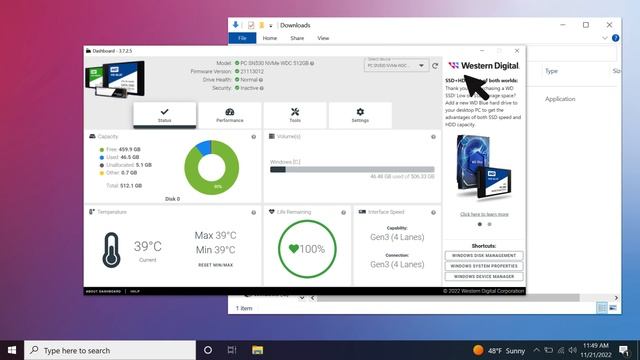Refresh the drive list icon
The image size is (640, 360).
pos(435,66)
